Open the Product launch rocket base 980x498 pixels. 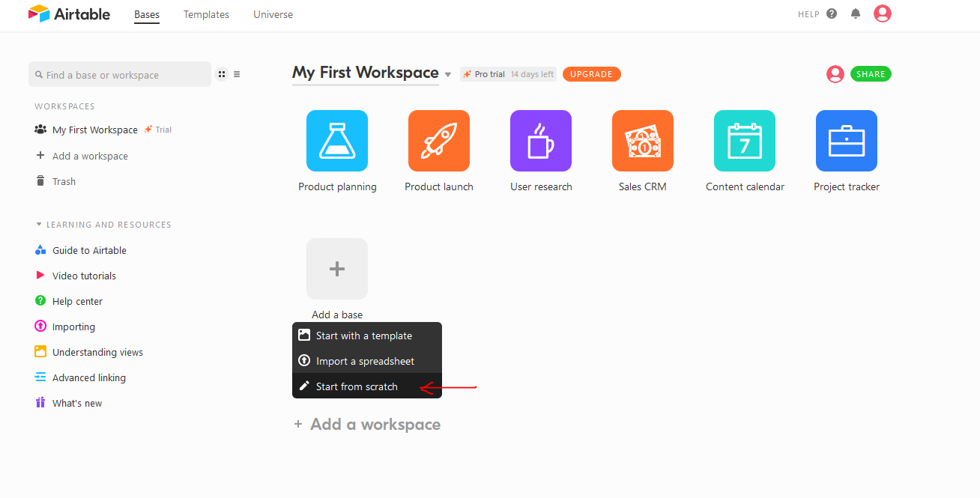(x=439, y=141)
